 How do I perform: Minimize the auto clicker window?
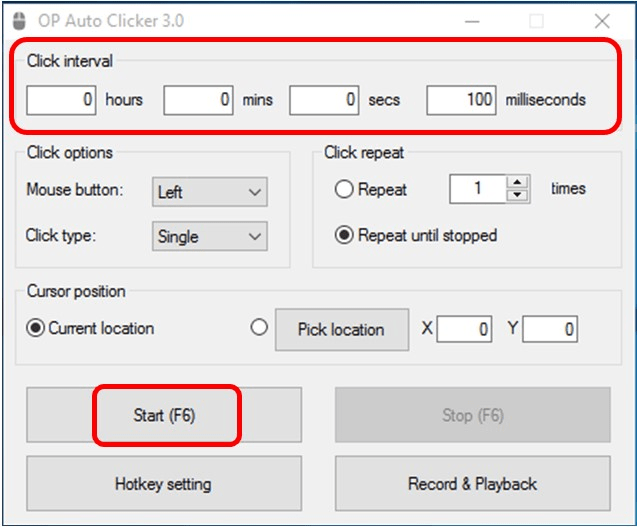coord(470,21)
